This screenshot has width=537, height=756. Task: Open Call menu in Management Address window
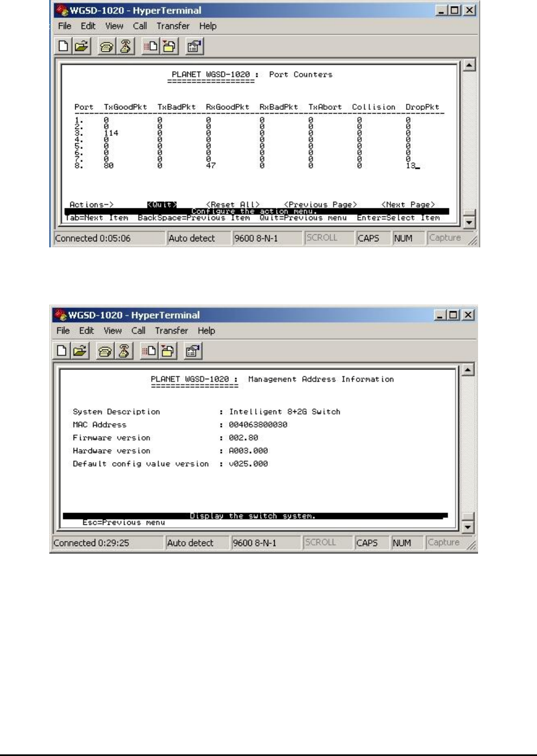(138, 331)
